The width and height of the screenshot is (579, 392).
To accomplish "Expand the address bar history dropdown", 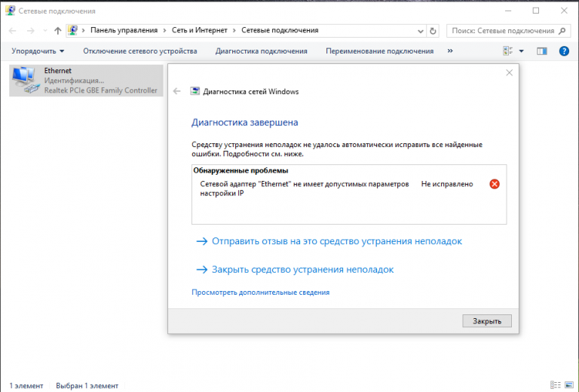I will pyautogui.click(x=420, y=31).
